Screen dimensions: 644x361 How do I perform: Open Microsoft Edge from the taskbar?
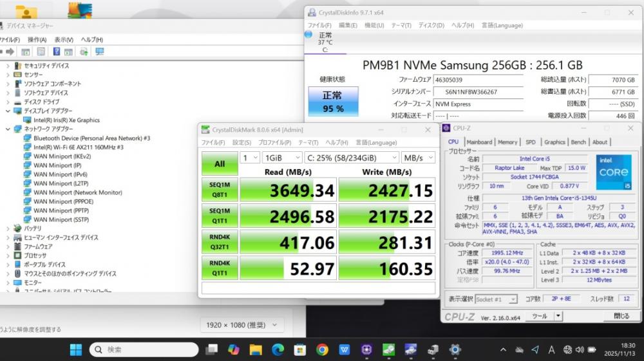[278, 349]
